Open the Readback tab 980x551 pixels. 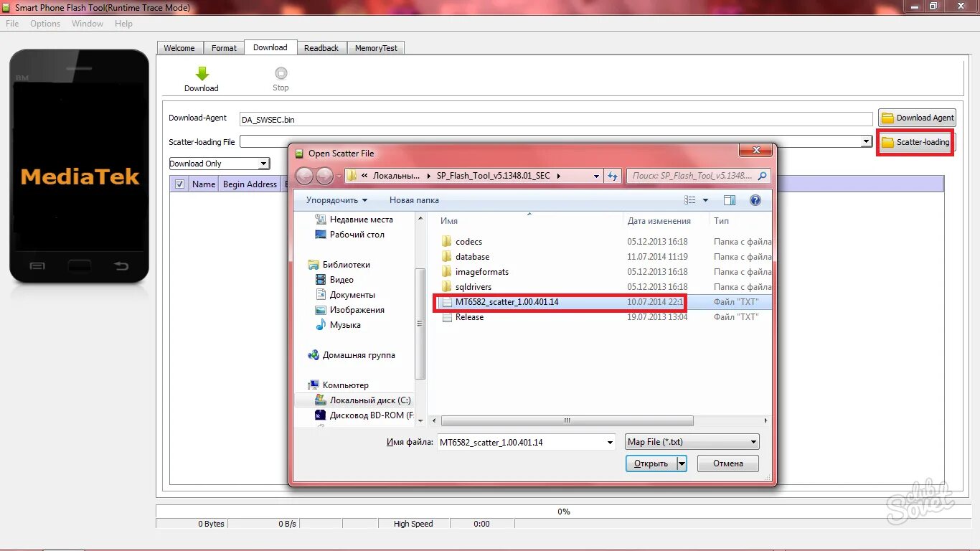(x=321, y=48)
